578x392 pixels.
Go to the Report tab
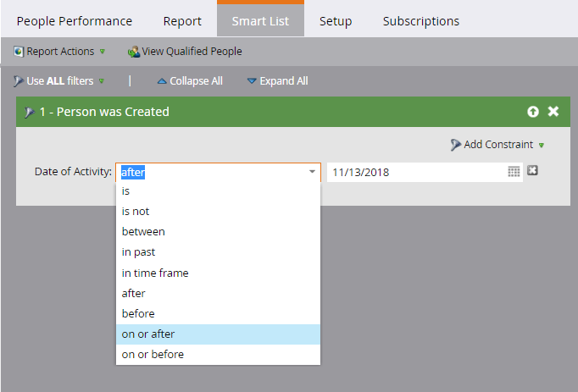(x=182, y=21)
